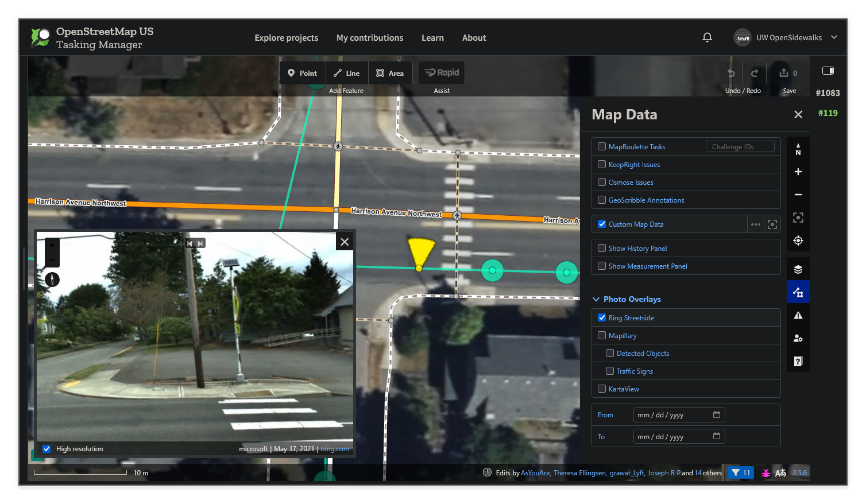866x504 pixels.
Task: Activate the Rapid assist feature
Action: point(441,72)
